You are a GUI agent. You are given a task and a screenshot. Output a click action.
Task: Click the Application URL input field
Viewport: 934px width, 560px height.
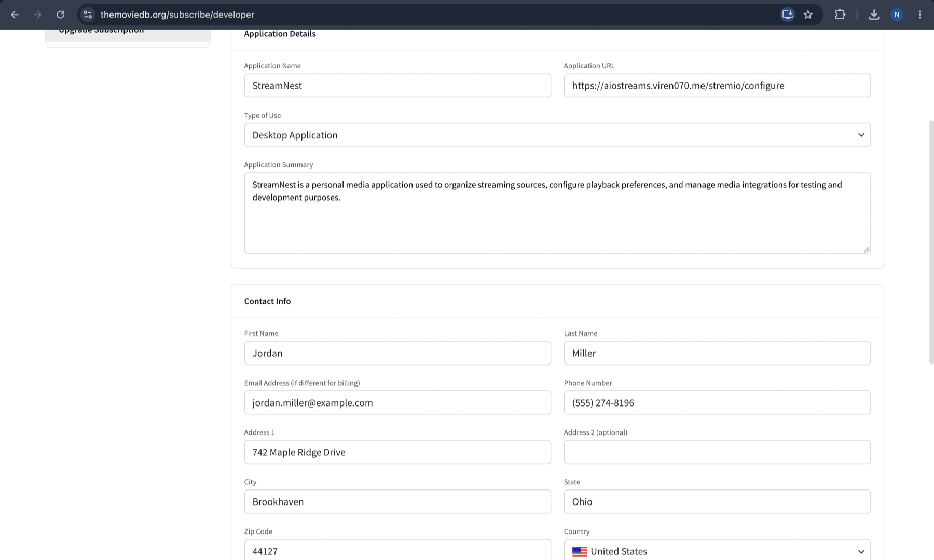click(x=717, y=86)
